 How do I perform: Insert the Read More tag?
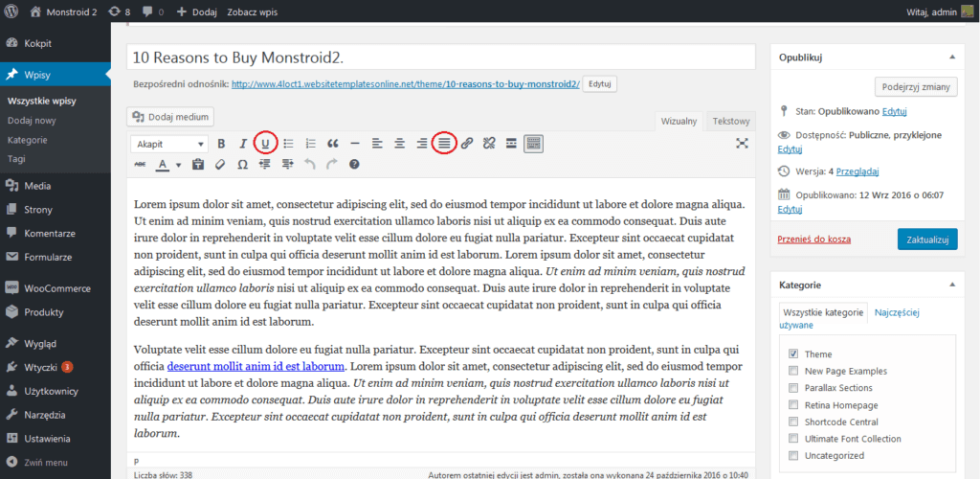pyautogui.click(x=511, y=144)
